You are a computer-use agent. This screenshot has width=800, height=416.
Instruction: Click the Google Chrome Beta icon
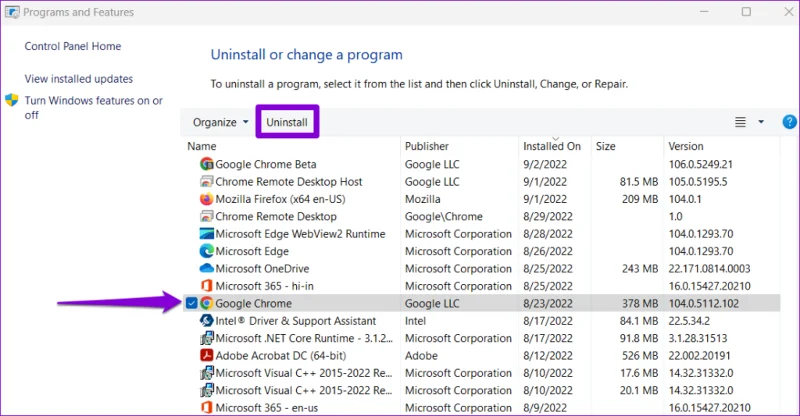click(x=207, y=164)
